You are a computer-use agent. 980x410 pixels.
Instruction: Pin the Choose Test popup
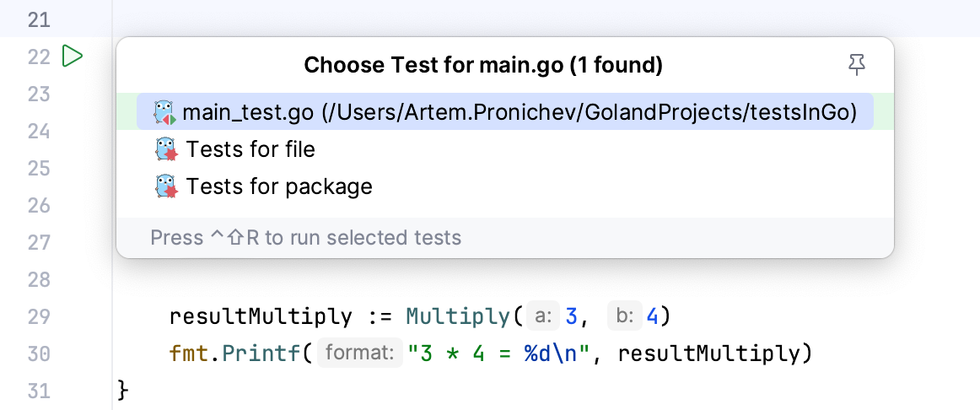click(857, 65)
